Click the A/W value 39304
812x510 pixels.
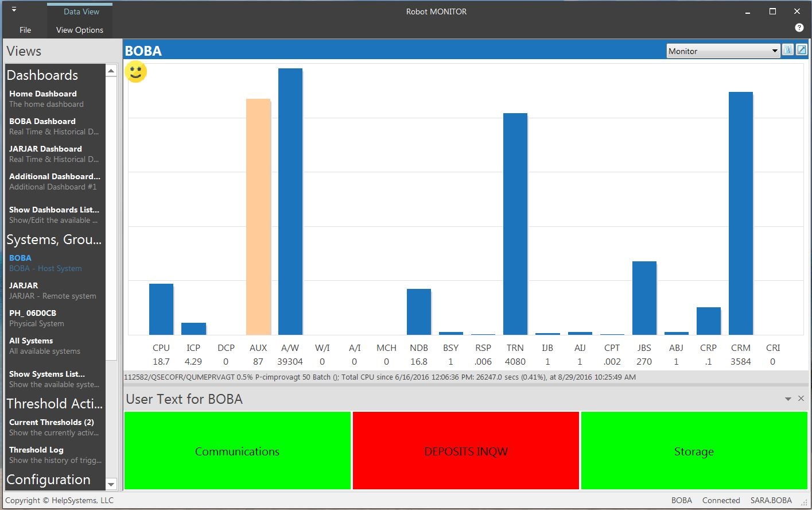(290, 361)
